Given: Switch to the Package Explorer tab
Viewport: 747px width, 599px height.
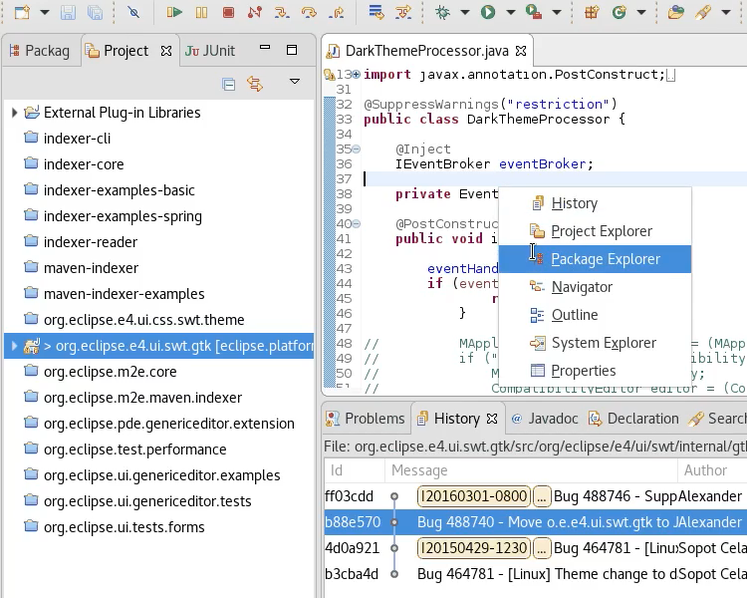Looking at the screenshot, I should point(40,51).
